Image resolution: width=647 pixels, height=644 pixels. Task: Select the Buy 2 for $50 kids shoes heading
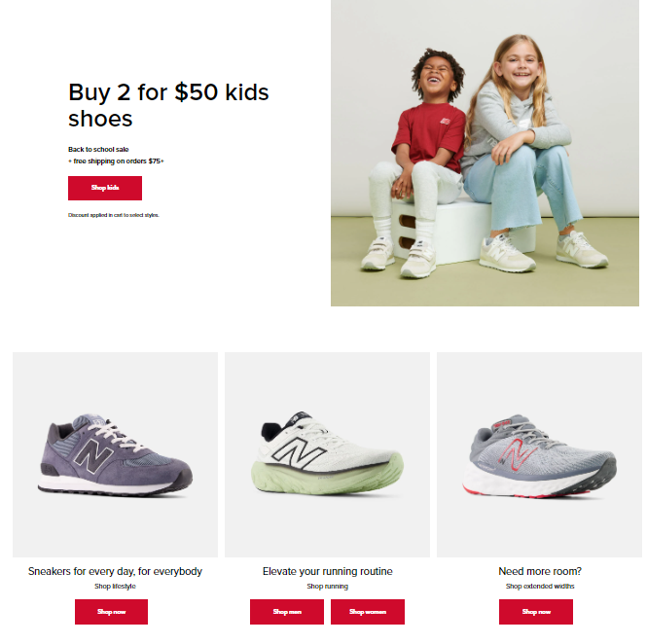pos(168,105)
